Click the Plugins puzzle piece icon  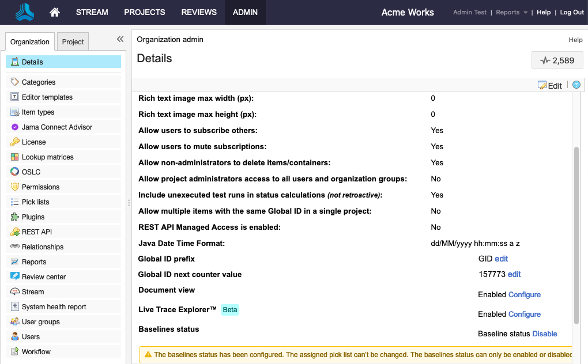tap(14, 217)
